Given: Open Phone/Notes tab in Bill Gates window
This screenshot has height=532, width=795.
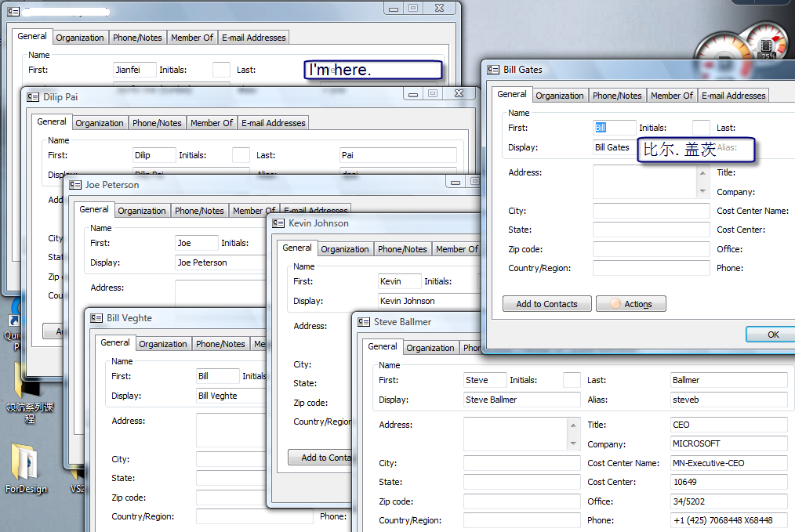Looking at the screenshot, I should [616, 96].
